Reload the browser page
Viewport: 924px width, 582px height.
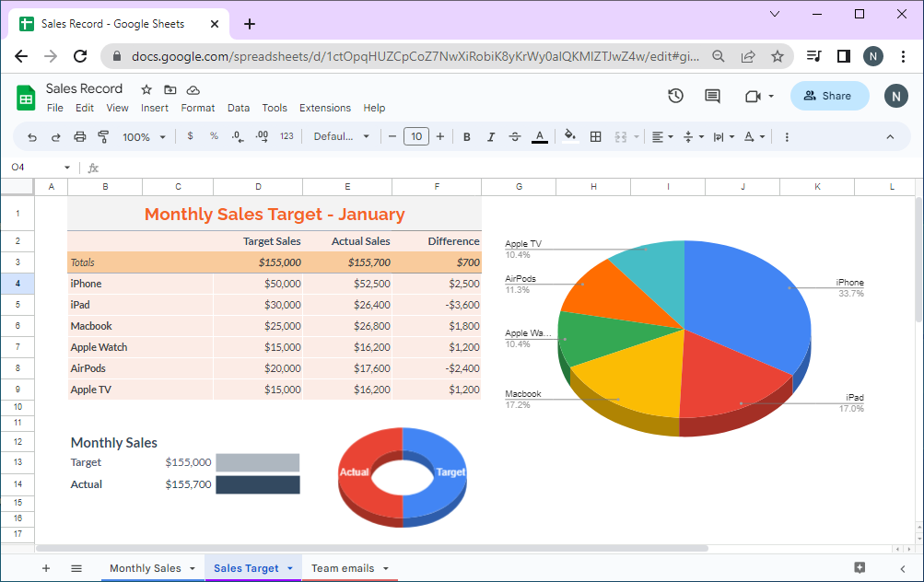pyautogui.click(x=80, y=56)
